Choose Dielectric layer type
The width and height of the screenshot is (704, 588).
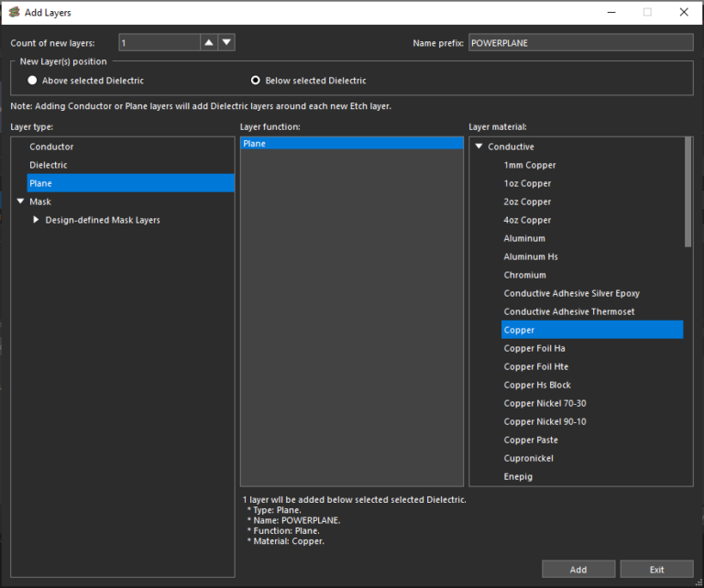(x=49, y=165)
